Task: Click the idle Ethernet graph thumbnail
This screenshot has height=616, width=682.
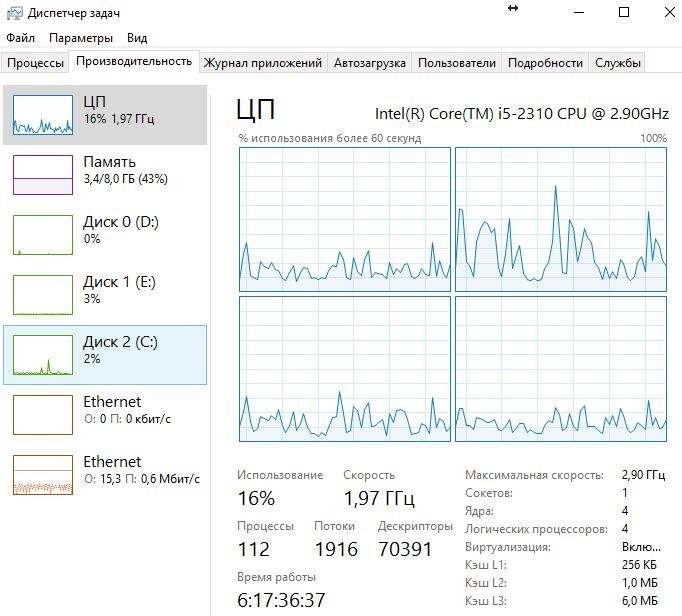Action: [x=43, y=415]
